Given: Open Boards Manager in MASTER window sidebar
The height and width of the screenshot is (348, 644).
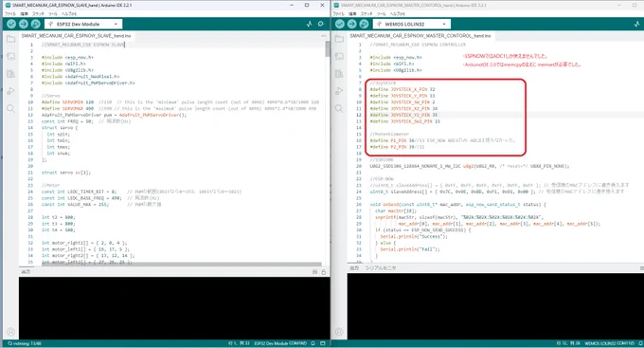Looking at the screenshot, I should 339,56.
